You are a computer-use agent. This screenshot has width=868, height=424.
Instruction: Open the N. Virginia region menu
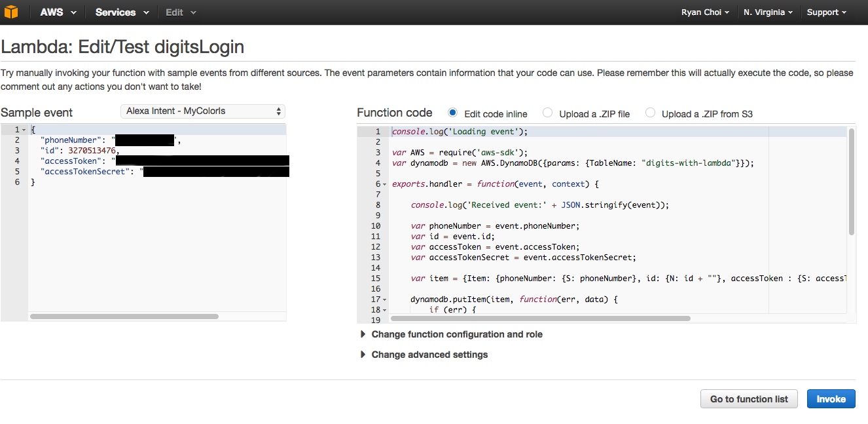tap(768, 12)
